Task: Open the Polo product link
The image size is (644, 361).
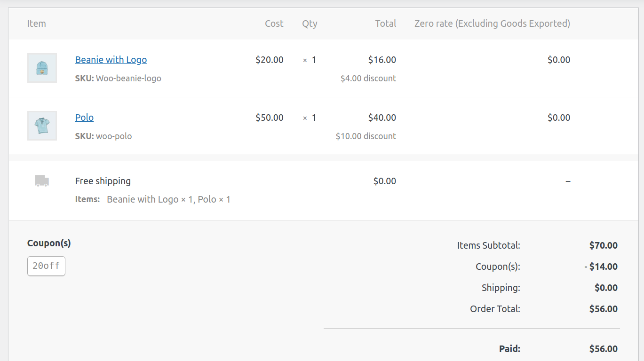Action: pos(84,118)
